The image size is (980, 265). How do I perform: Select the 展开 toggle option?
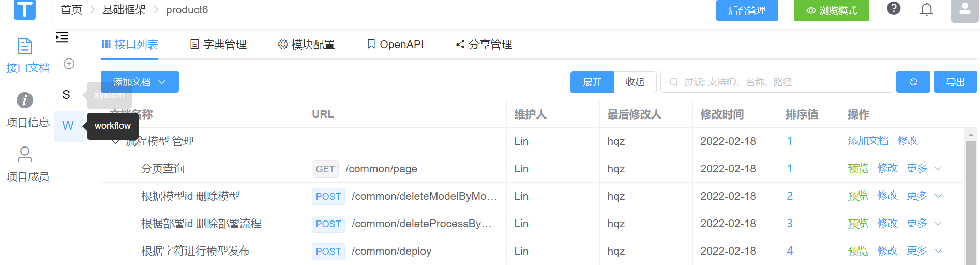coord(592,82)
